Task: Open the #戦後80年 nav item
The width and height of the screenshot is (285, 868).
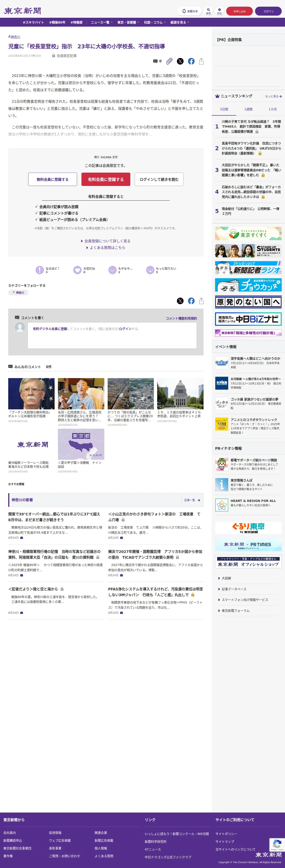Action: (57, 22)
